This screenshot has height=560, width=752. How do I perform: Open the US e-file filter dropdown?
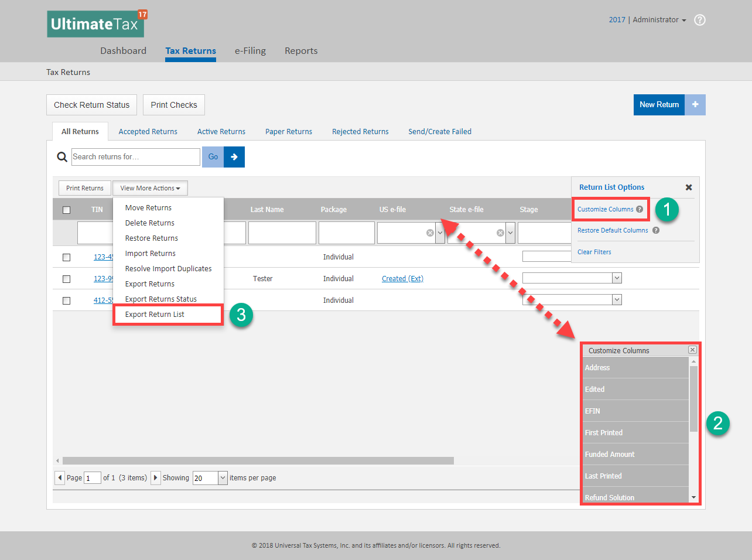440,233
